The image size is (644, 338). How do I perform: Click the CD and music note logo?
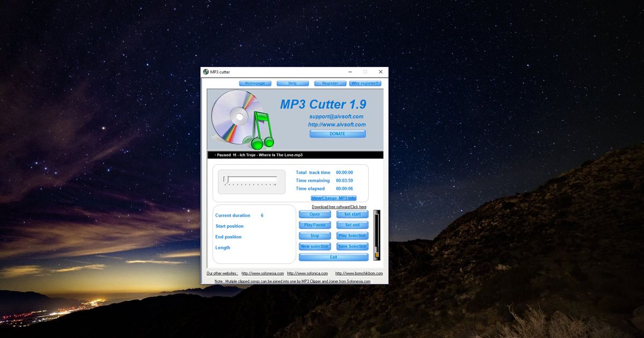(243, 120)
